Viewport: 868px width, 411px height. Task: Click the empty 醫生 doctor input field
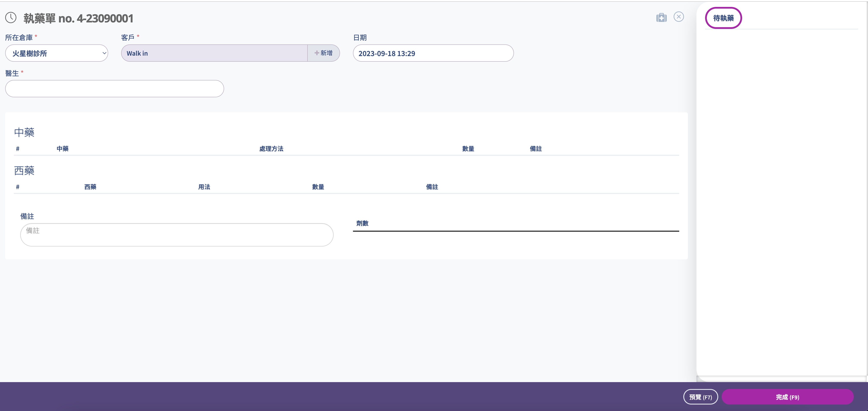point(114,88)
